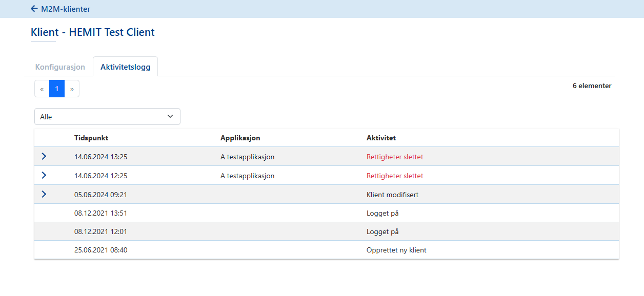644x296 pixels.
Task: Click the previous page arrow icon
Action: 42,88
